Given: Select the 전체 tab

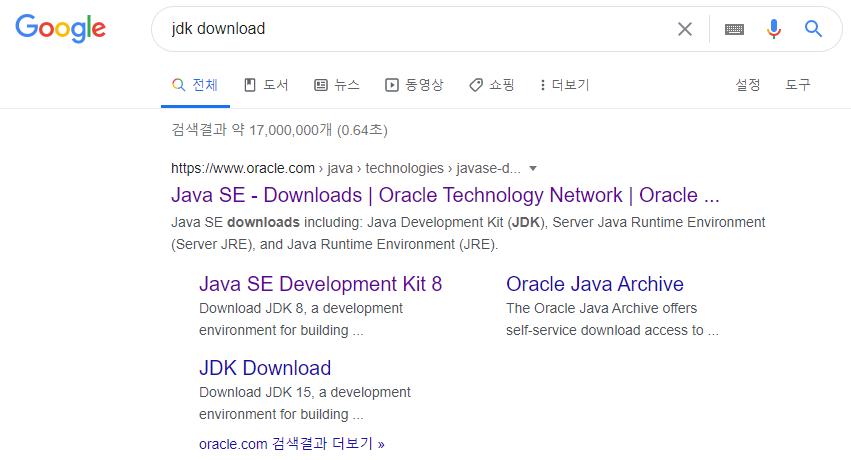Looking at the screenshot, I should coord(195,85).
